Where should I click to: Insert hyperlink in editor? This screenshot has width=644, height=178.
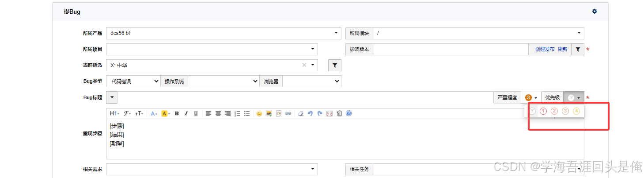[288, 114]
